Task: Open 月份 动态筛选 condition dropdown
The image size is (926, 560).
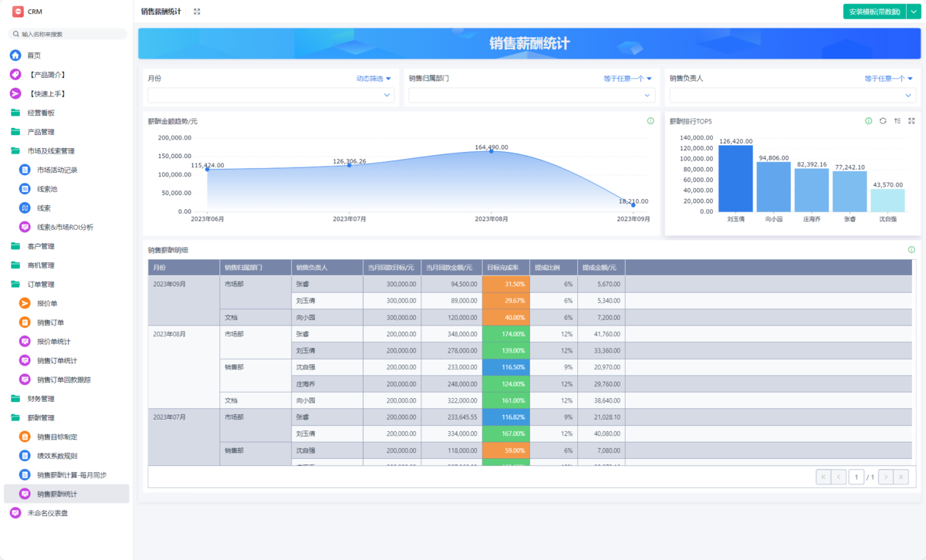Action: pos(373,79)
